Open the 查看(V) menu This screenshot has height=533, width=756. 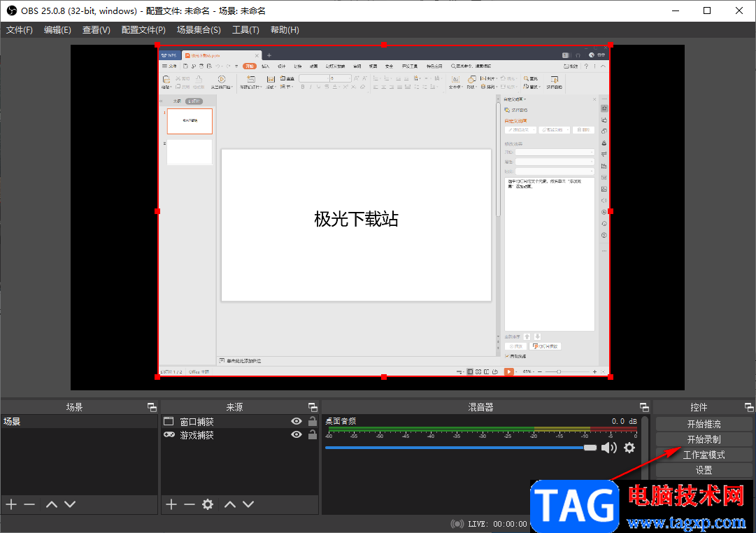[x=96, y=30]
